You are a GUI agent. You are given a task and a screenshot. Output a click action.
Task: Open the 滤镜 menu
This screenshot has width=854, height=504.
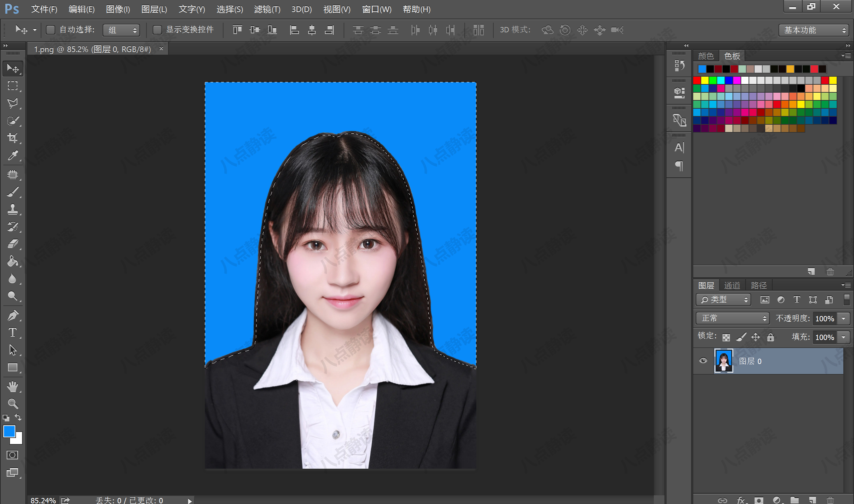point(267,9)
